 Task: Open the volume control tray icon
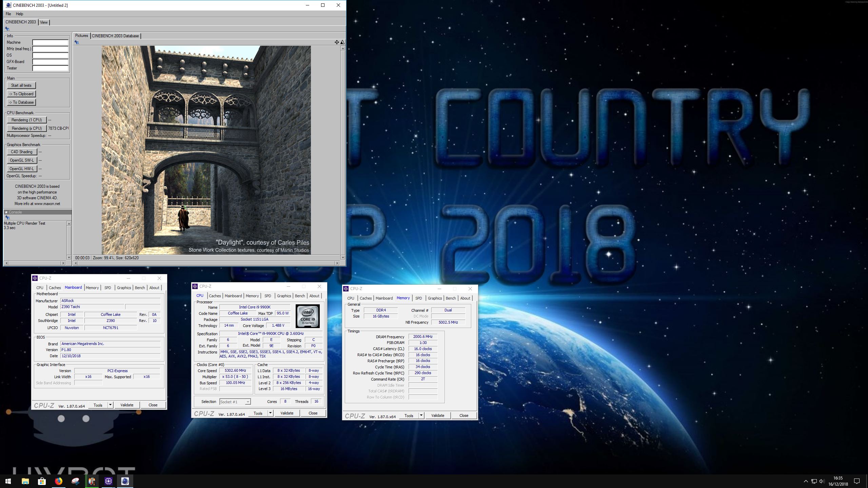pos(822,481)
